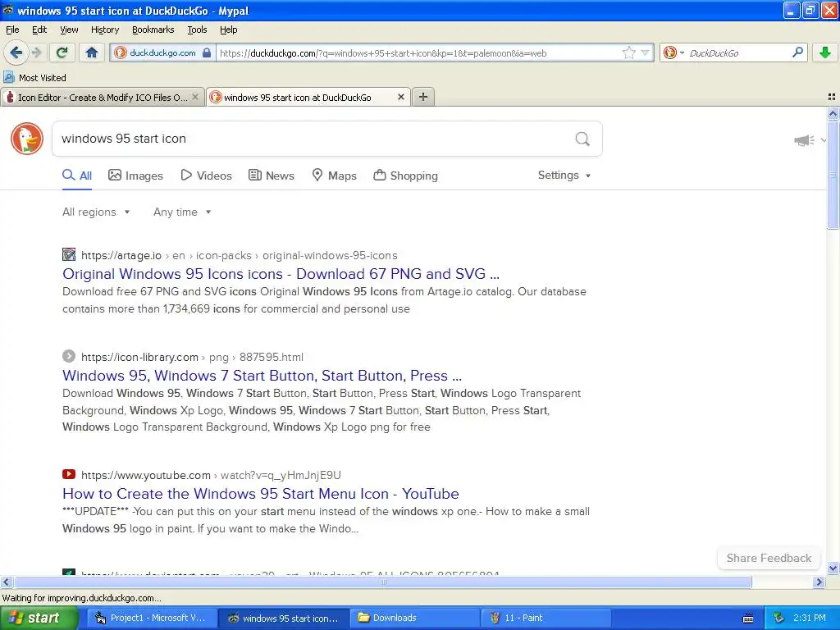Click the forward navigation arrow
The image size is (840, 630).
pos(36,52)
